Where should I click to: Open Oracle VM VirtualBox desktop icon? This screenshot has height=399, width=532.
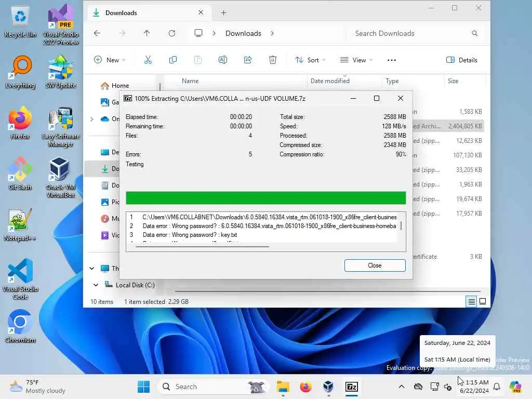(61, 178)
